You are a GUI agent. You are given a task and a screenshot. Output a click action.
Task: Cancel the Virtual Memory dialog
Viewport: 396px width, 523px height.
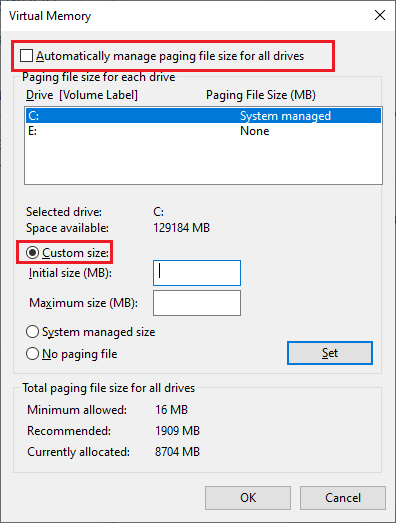[x=343, y=498]
